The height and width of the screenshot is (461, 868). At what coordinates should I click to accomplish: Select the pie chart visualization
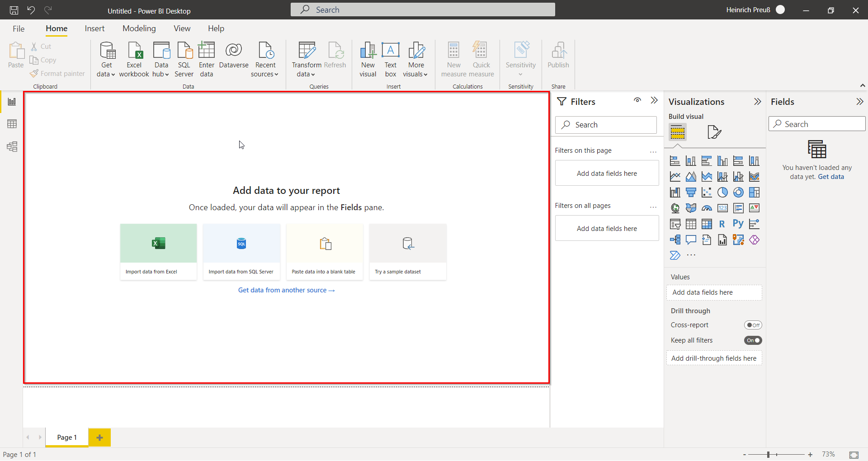pyautogui.click(x=722, y=193)
